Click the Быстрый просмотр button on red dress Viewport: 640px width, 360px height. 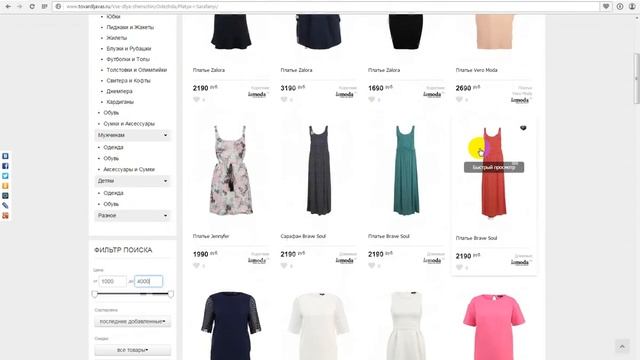[494, 167]
